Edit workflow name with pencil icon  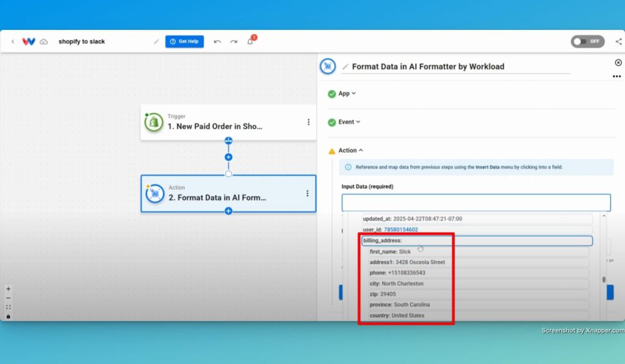pos(156,41)
